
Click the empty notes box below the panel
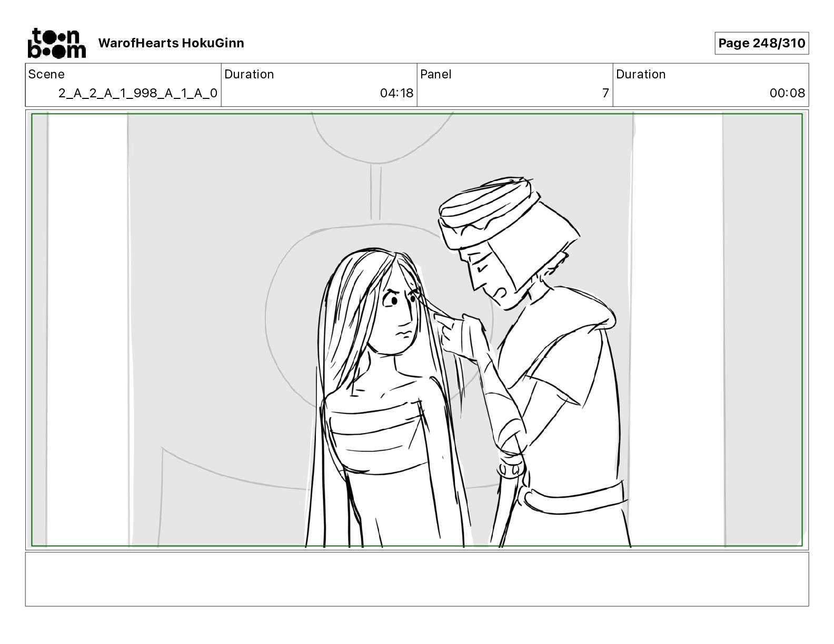pyautogui.click(x=417, y=579)
